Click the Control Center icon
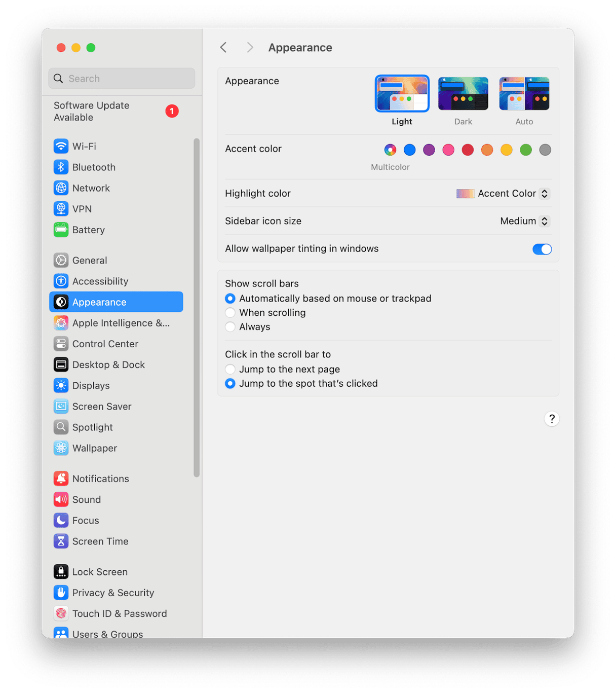 (x=61, y=344)
